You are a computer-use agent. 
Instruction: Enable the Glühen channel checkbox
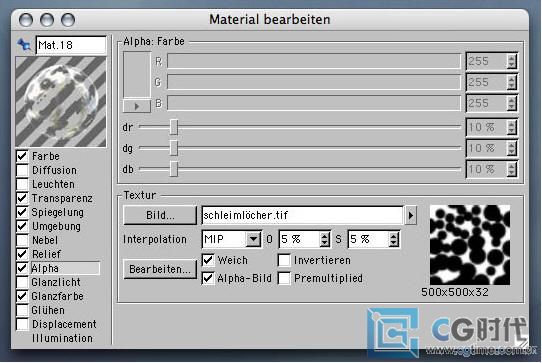click(x=22, y=310)
